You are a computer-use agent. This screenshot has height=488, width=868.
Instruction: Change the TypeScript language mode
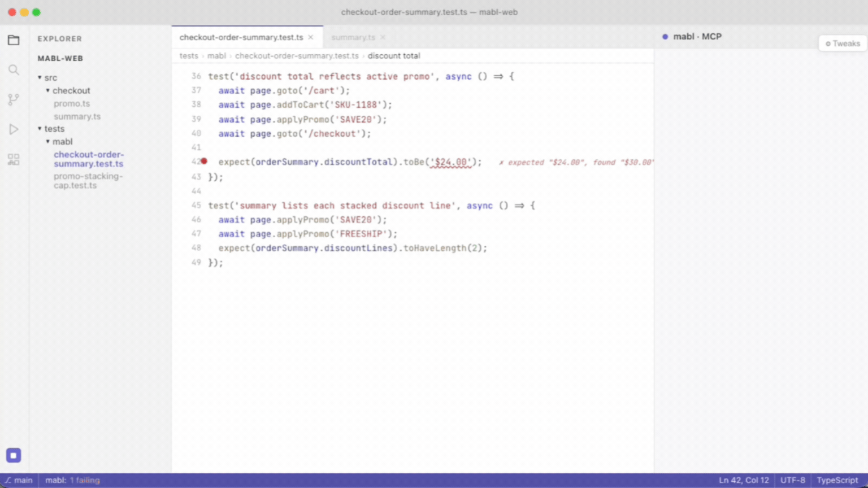click(x=837, y=480)
